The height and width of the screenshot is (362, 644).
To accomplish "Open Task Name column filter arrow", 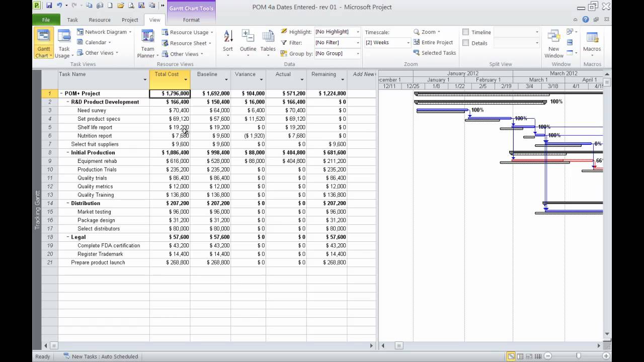I will [x=145, y=80].
